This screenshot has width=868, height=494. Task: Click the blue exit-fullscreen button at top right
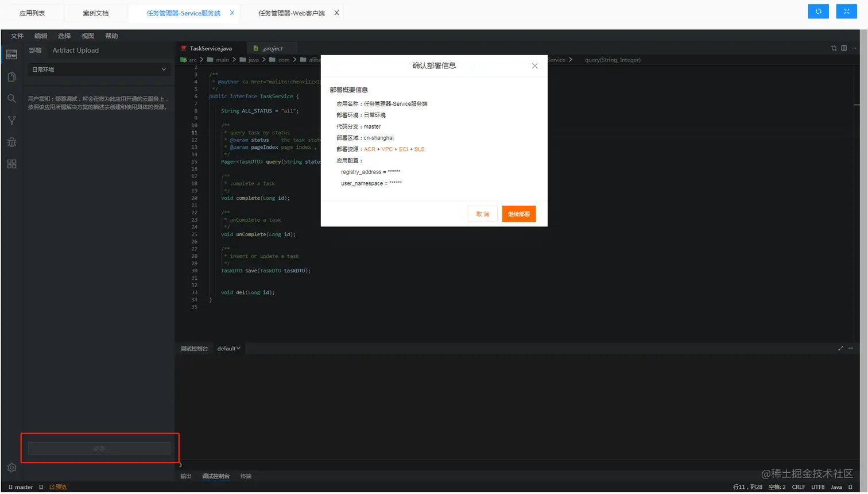click(x=847, y=11)
